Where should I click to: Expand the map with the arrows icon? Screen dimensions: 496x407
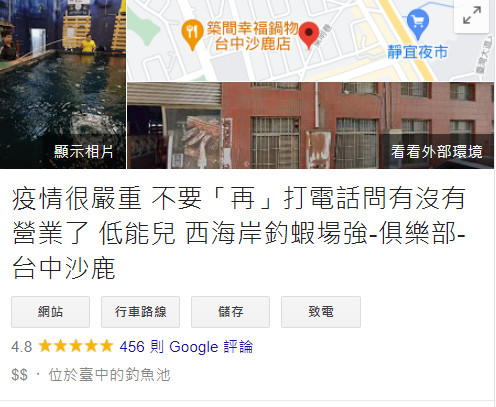point(472,16)
